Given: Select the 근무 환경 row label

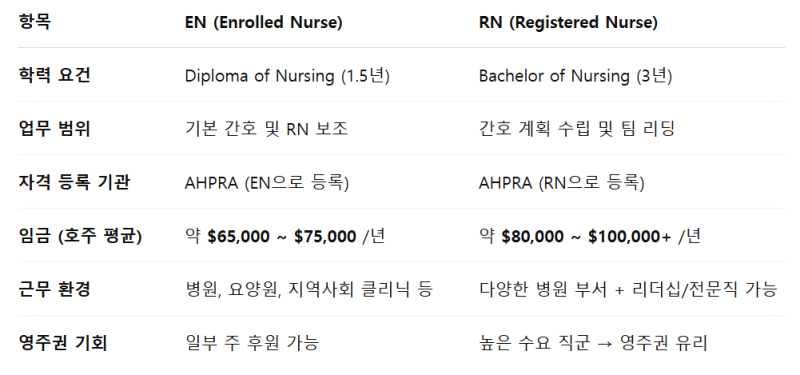Looking at the screenshot, I should tap(55, 289).
